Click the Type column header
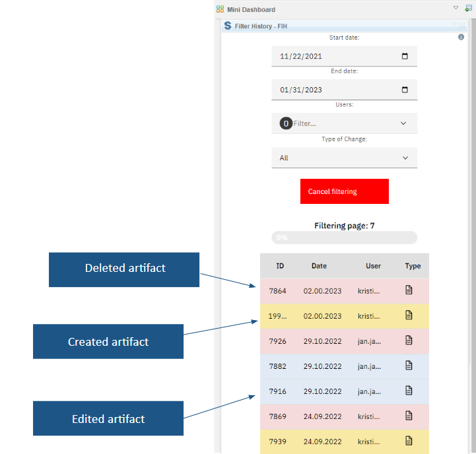The width and height of the screenshot is (476, 454). [x=413, y=266]
